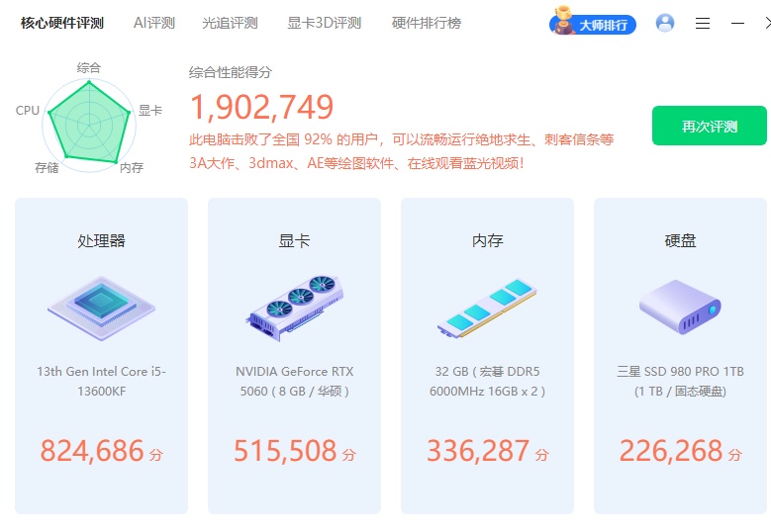Click the processor chip icon
This screenshot has height=532, width=771.
coord(101,309)
